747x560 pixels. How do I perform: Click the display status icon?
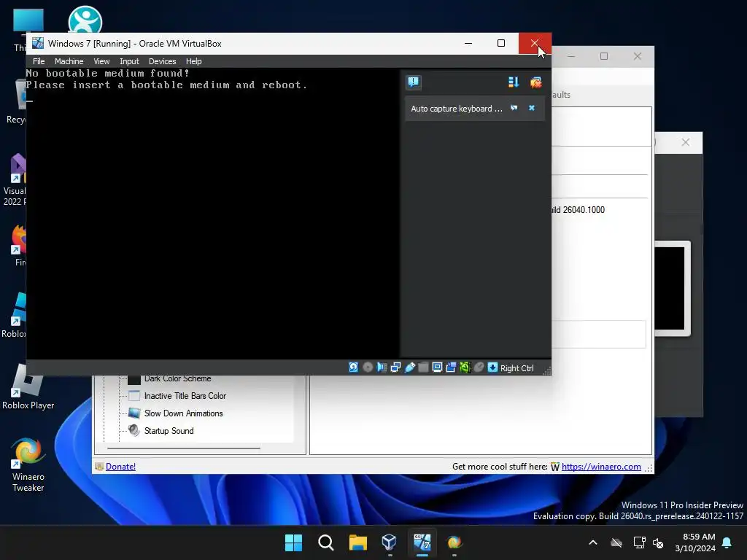[437, 367]
